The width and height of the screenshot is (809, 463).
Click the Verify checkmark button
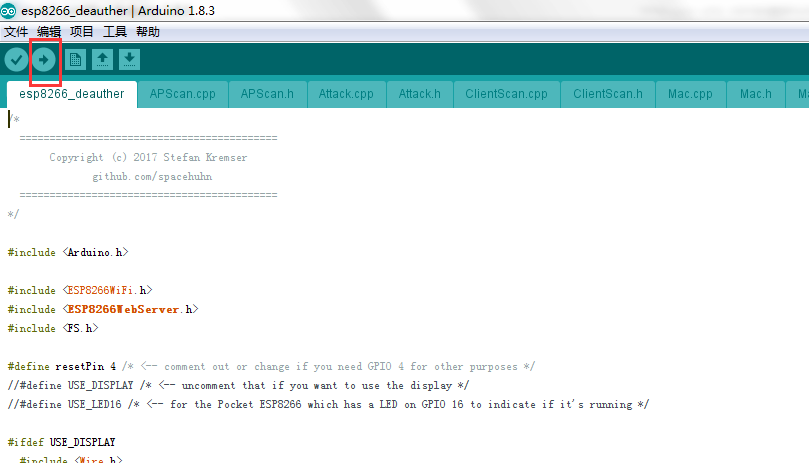tap(16, 60)
